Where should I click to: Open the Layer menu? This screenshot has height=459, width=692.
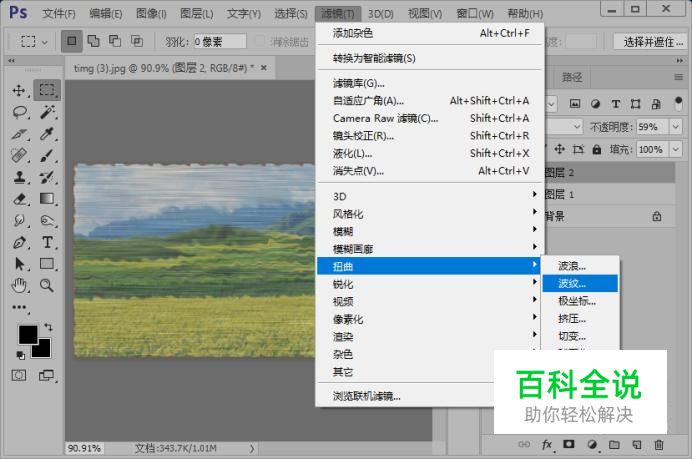tap(196, 14)
